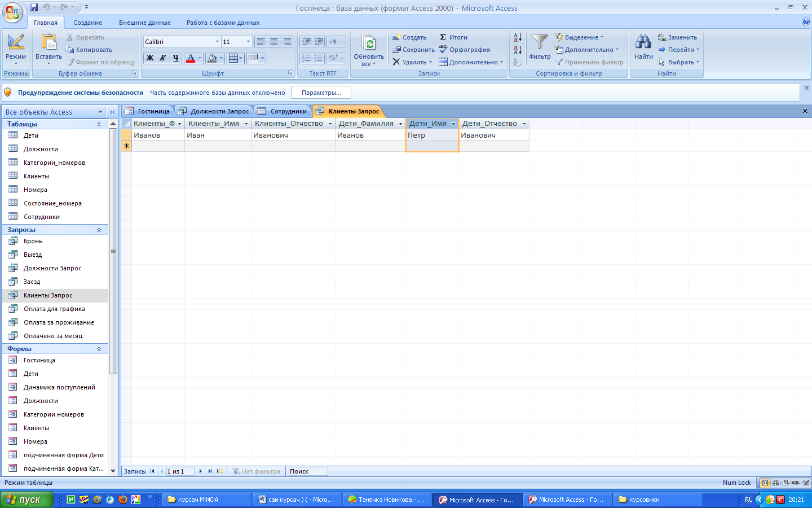Viewport: 812px width, 508px height.
Task: Switch to SQL view in status bar
Action: coord(795,483)
